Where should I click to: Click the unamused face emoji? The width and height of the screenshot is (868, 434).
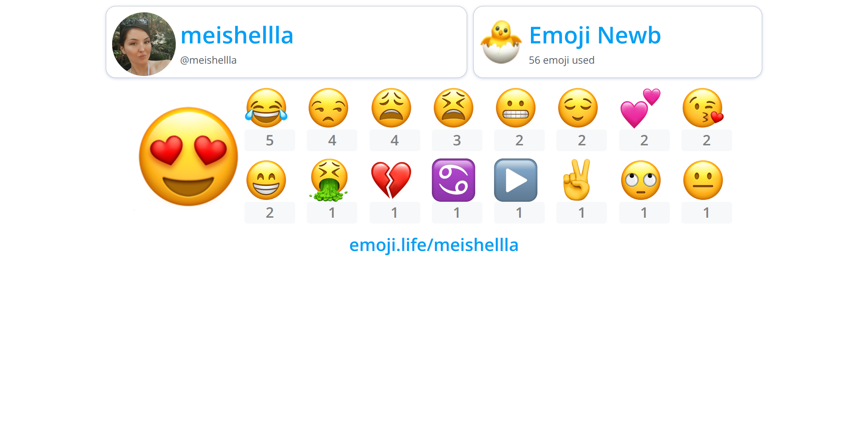pos(328,108)
